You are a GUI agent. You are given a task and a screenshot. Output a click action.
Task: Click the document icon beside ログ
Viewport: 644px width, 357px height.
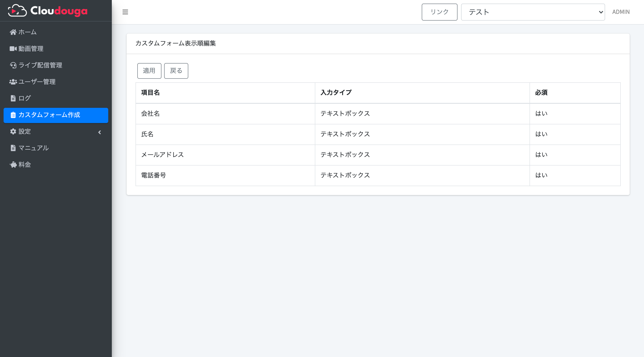tap(13, 98)
